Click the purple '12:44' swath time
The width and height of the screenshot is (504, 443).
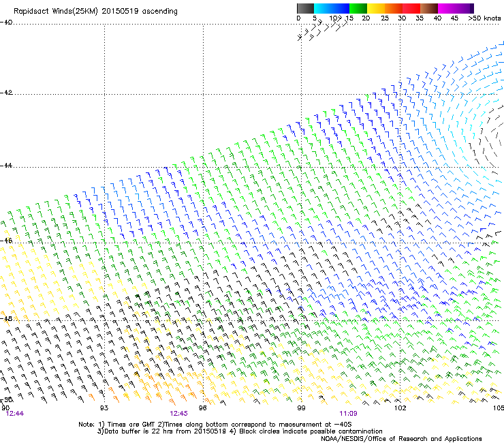click(x=15, y=414)
